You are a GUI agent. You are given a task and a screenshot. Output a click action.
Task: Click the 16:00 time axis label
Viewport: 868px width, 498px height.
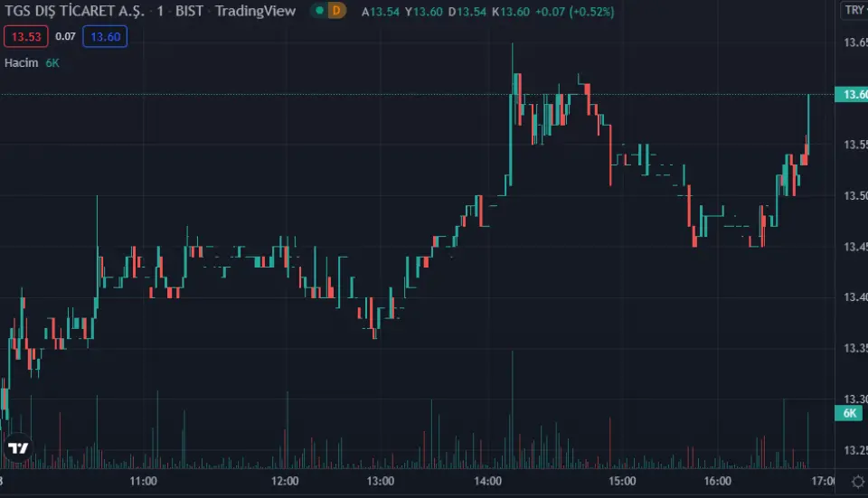[717, 481]
